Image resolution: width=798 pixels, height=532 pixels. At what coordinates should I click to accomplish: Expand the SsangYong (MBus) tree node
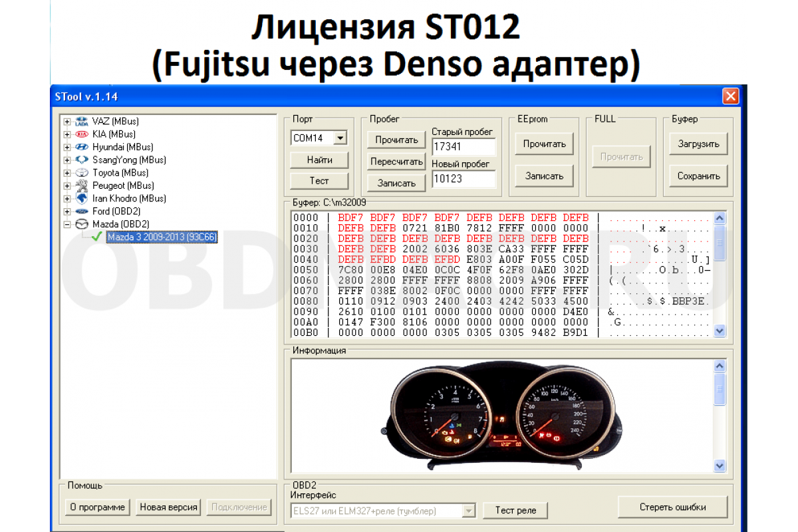[x=67, y=160]
